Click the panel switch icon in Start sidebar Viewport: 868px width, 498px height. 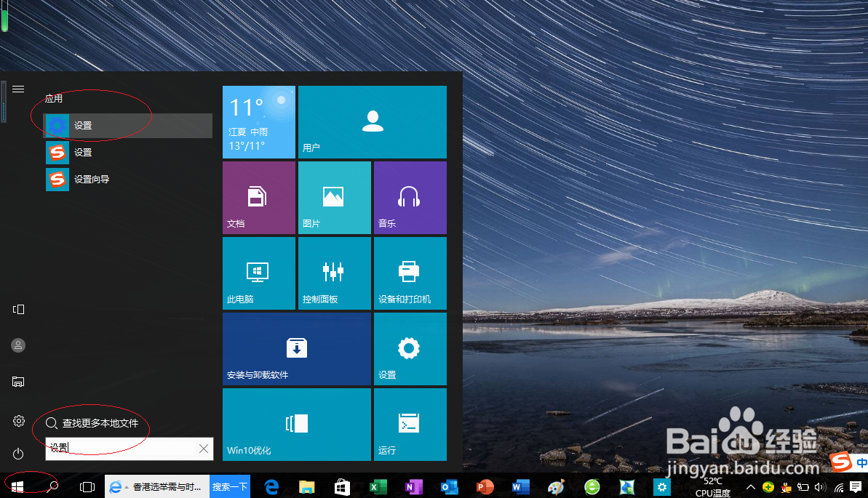tap(18, 309)
